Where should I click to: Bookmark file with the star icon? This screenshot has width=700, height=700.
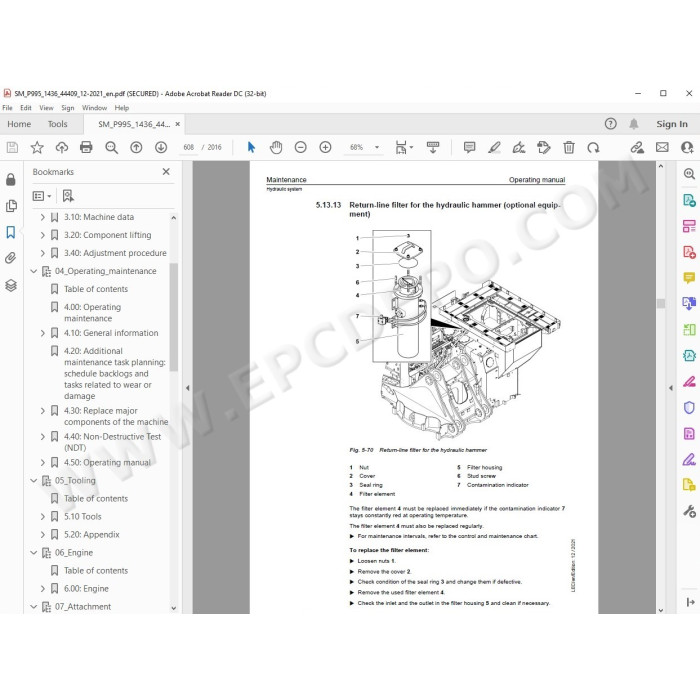(x=37, y=147)
